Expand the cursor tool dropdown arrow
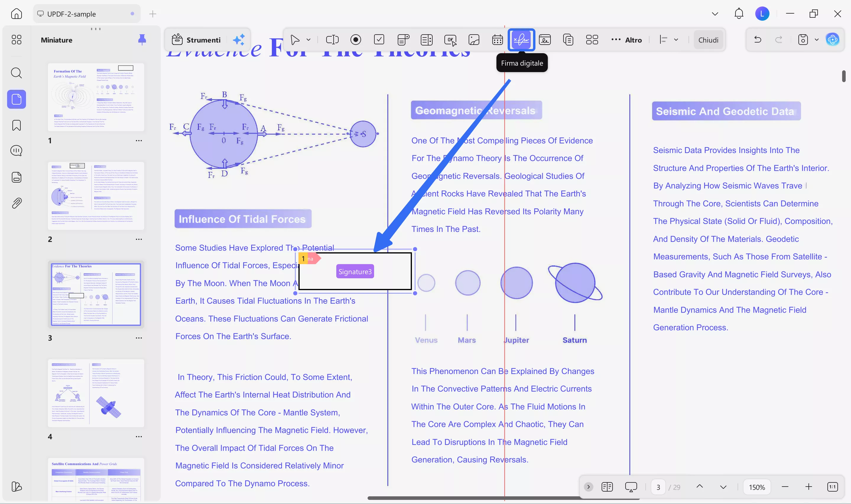The height and width of the screenshot is (504, 851). (x=308, y=40)
